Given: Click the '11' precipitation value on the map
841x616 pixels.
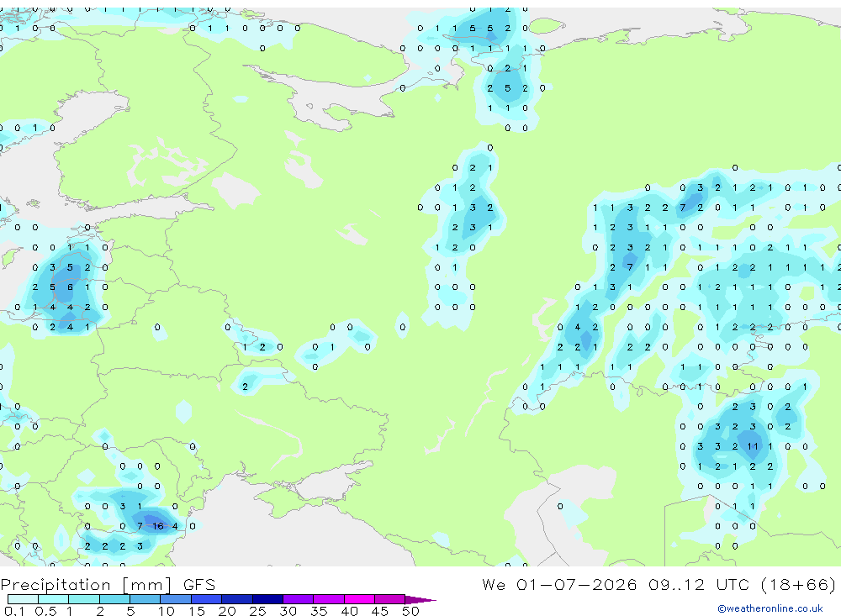Looking at the screenshot, I should click(753, 446).
